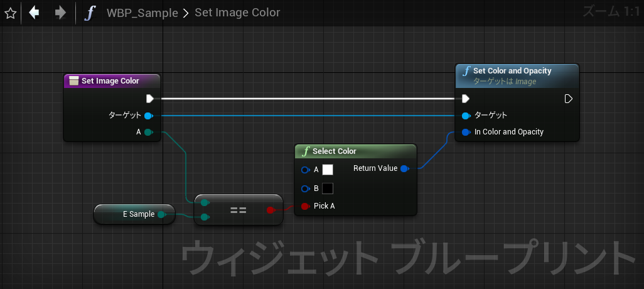Image resolution: width=644 pixels, height=289 pixels.
Task: Select the E Sample enum node
Action: point(134,214)
